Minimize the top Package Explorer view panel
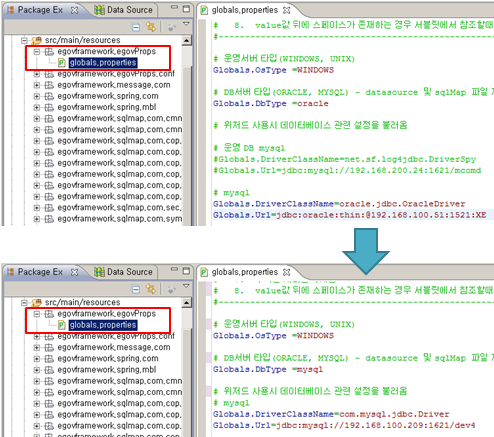Image resolution: width=494 pixels, height=437 pixels. 174,7
